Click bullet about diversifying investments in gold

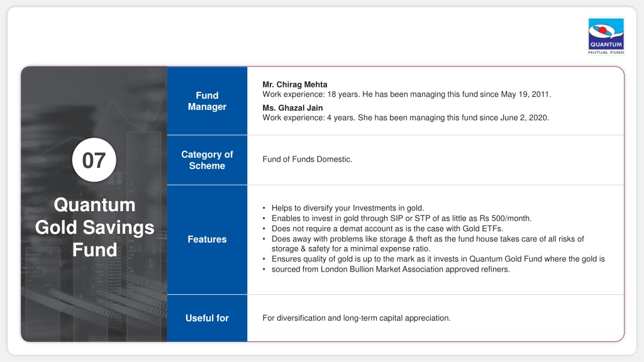pos(347,208)
